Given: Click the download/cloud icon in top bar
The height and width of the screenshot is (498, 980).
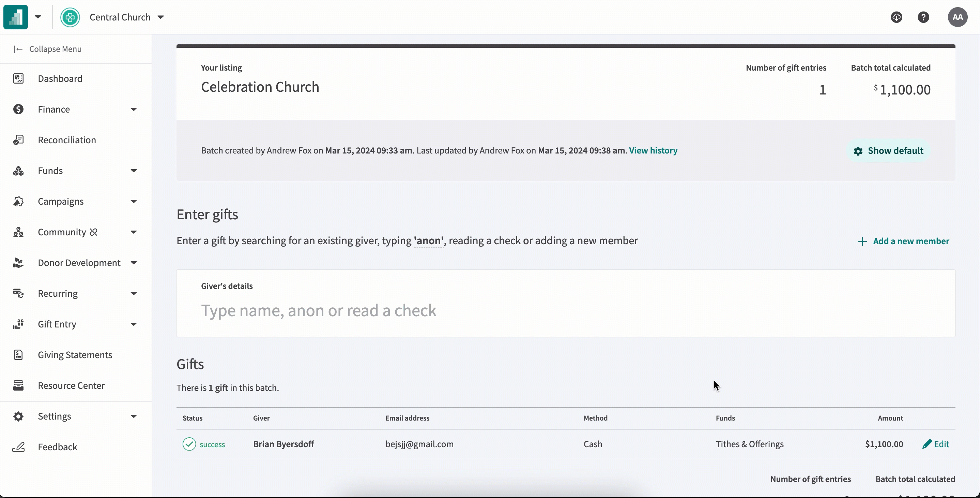Looking at the screenshot, I should 896,17.
